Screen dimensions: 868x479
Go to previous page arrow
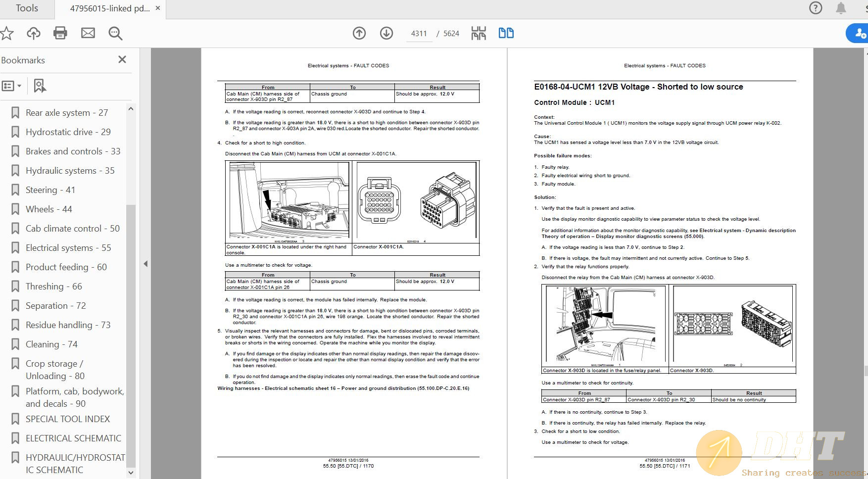click(x=359, y=33)
